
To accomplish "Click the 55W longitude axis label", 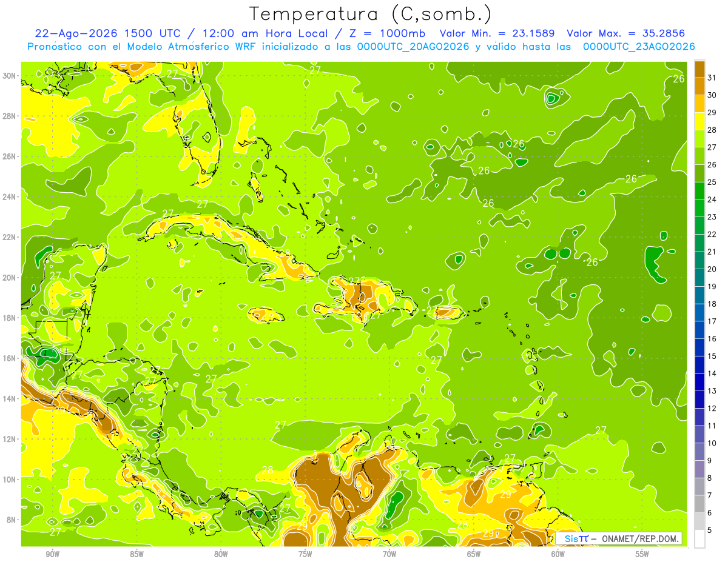I will pyautogui.click(x=642, y=554).
